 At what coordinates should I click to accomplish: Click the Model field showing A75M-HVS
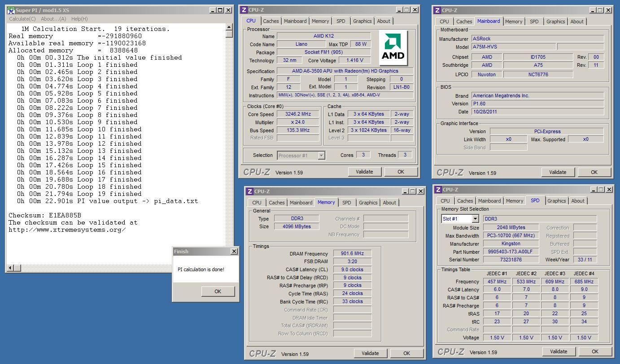pos(513,47)
